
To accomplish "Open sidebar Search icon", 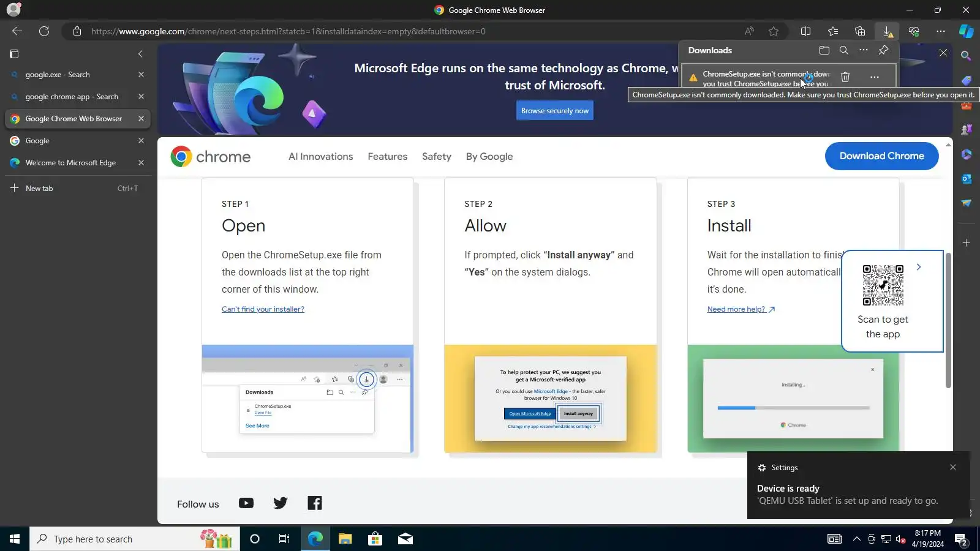I will tap(967, 56).
